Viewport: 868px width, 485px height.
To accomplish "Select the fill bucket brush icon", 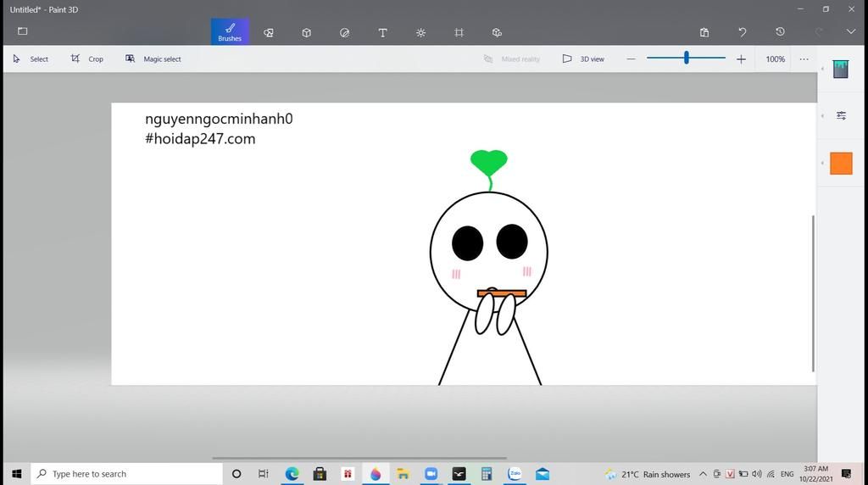I will pos(841,69).
